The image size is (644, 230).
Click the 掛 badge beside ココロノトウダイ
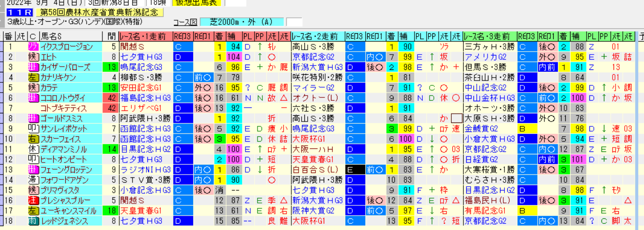33,98
